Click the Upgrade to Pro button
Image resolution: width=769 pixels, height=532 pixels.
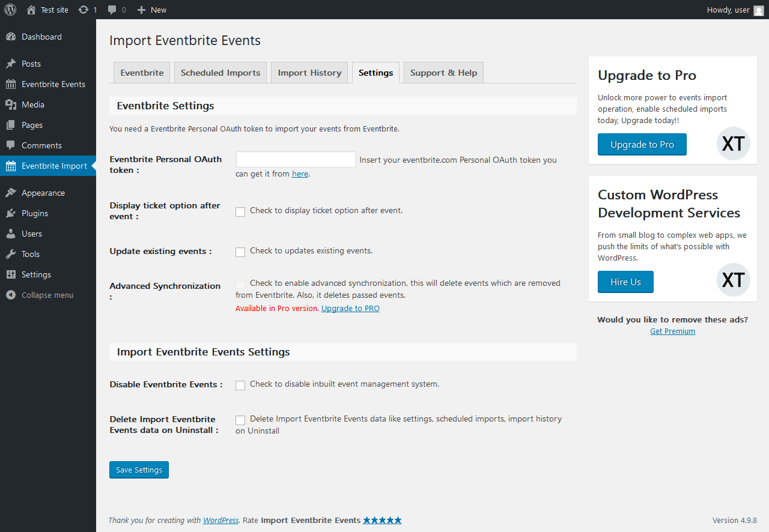point(642,144)
